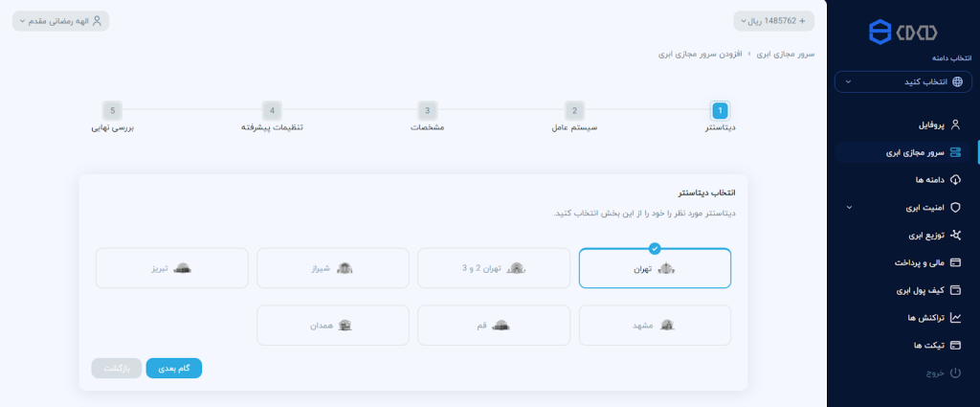Image resolution: width=980 pixels, height=407 pixels.
Task: Open the user account dropdown menu
Action: 60,20
